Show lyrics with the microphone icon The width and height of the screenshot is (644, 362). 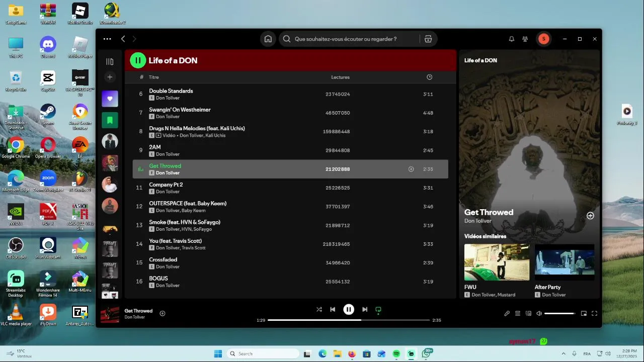click(x=507, y=313)
